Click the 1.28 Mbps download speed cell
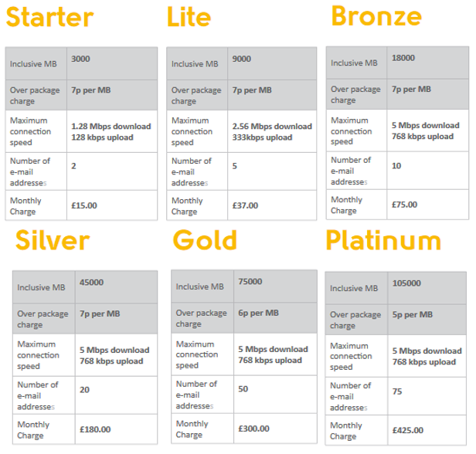Viewport: 476px width, 454px height. point(111,131)
